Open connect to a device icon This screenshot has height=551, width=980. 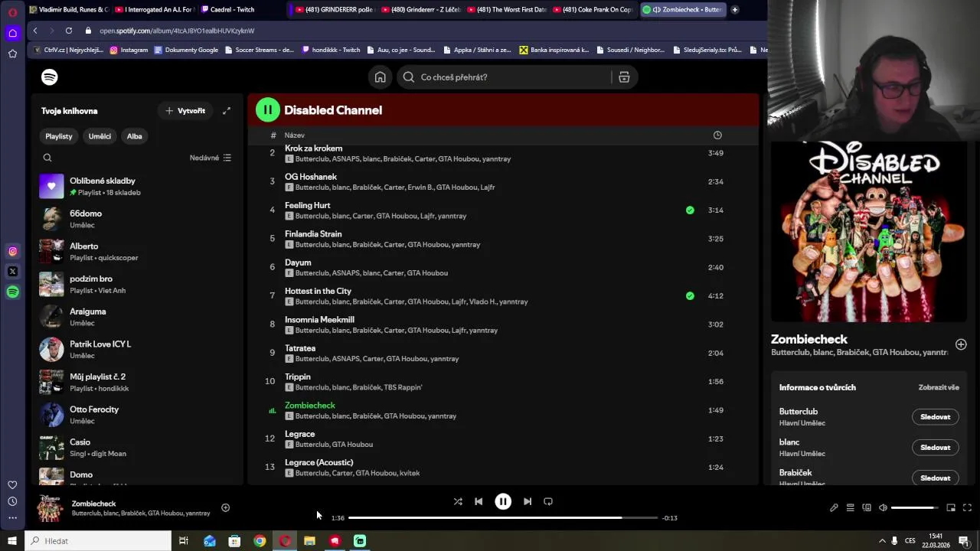point(867,507)
